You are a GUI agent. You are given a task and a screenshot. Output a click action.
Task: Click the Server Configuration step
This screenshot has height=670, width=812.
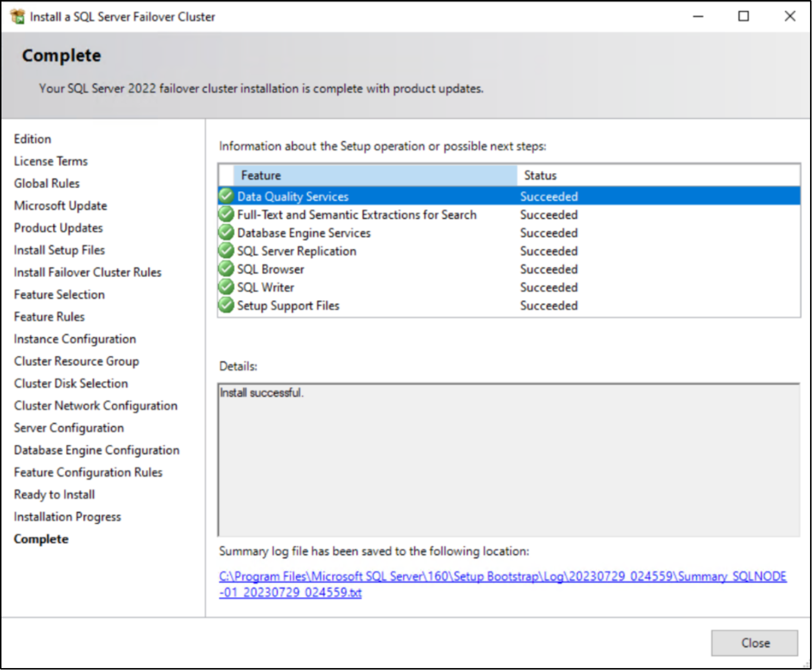click(x=69, y=428)
